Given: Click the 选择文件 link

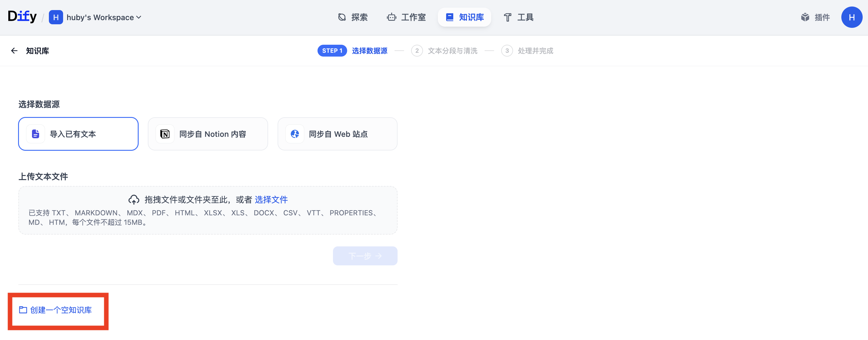Looking at the screenshot, I should coord(271,200).
